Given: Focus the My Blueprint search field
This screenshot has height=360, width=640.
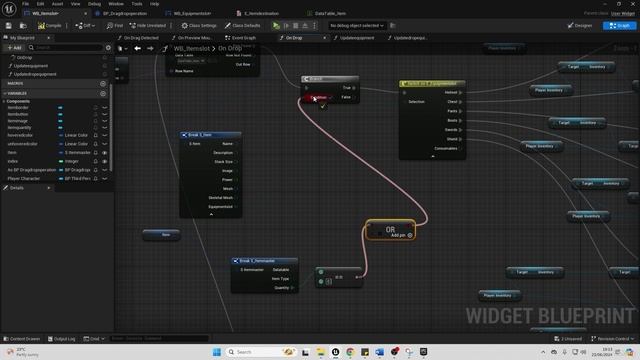Looking at the screenshot, I should tap(65, 48).
